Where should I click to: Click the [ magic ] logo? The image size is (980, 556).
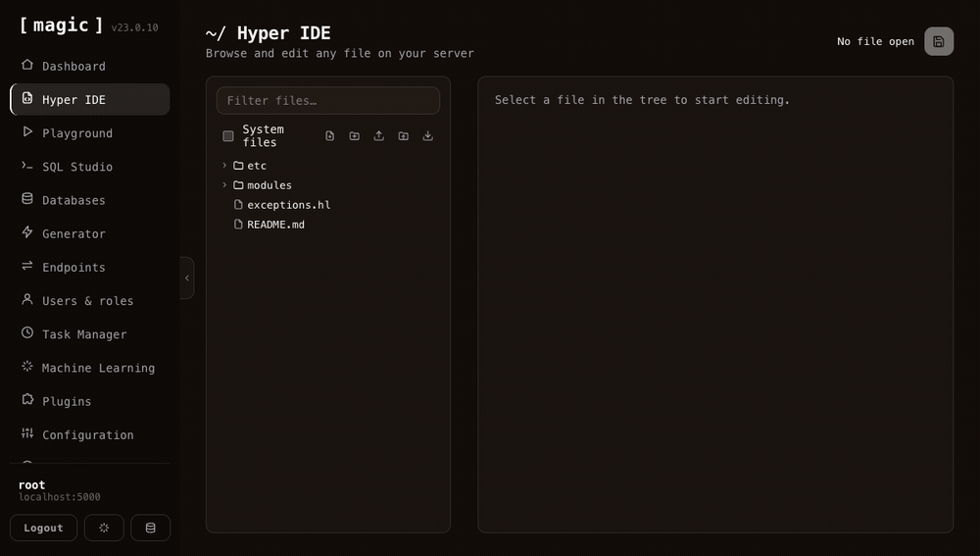pyautogui.click(x=61, y=25)
